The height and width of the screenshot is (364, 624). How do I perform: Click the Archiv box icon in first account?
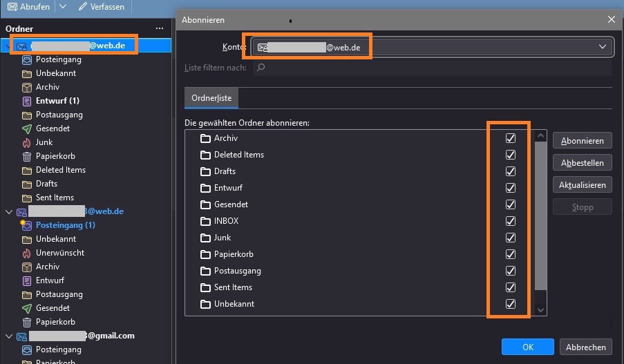click(26, 87)
